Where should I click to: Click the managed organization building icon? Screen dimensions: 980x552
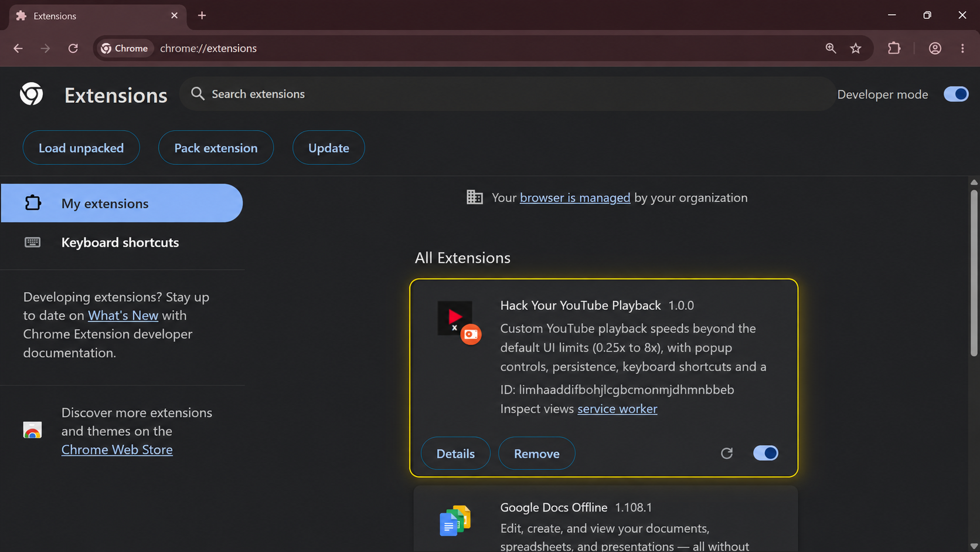coord(474,197)
